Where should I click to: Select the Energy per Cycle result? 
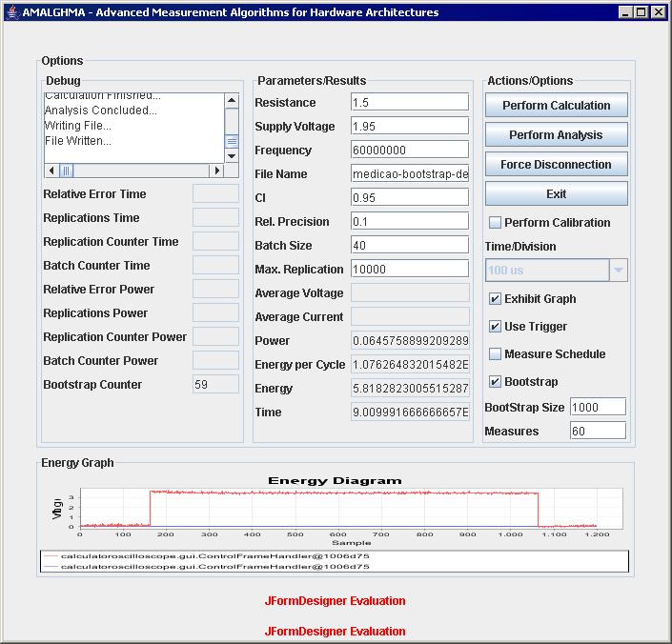pyautogui.click(x=410, y=364)
